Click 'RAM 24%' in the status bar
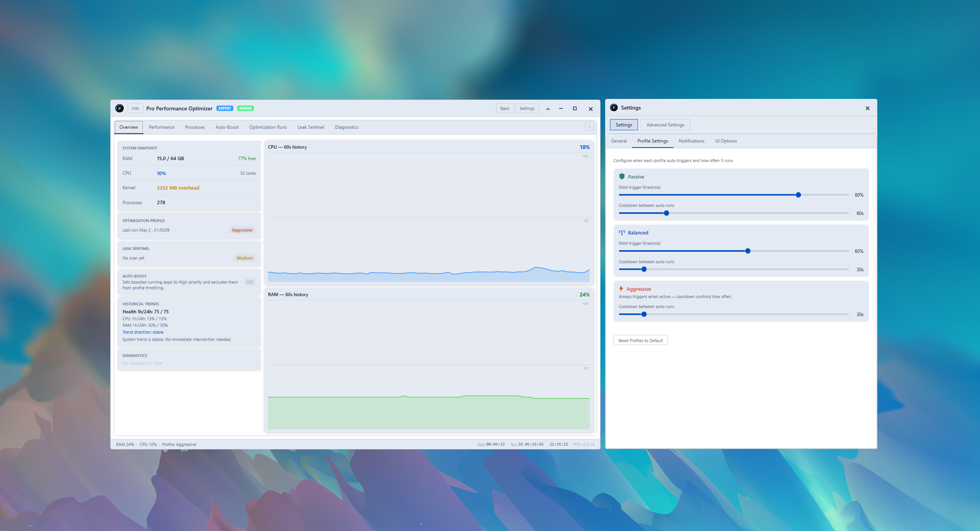 point(125,444)
